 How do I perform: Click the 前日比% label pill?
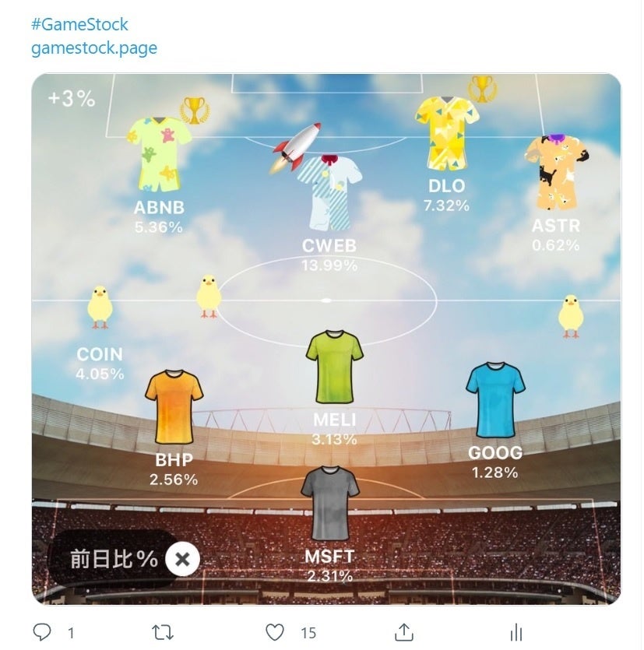click(x=114, y=558)
